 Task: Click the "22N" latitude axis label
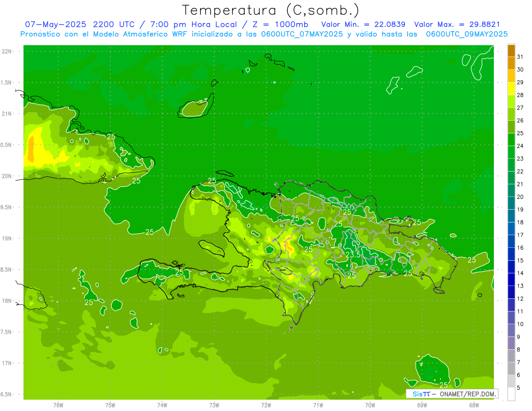pyautogui.click(x=7, y=51)
